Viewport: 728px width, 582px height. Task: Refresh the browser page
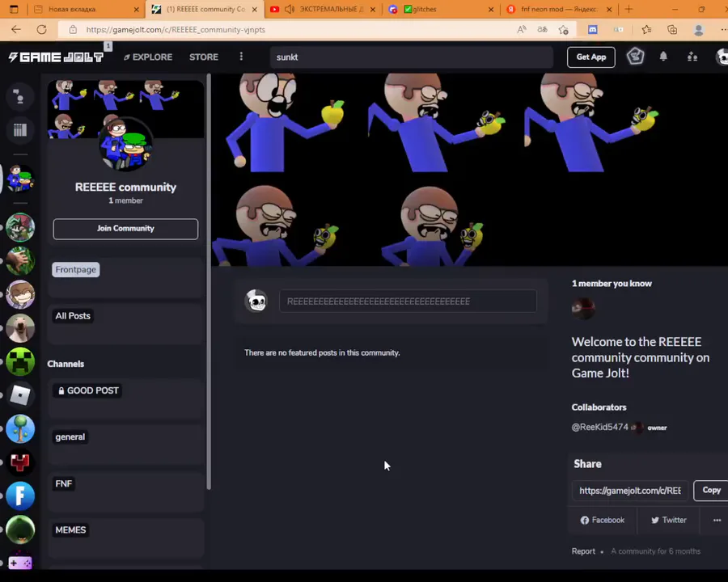[x=42, y=30]
